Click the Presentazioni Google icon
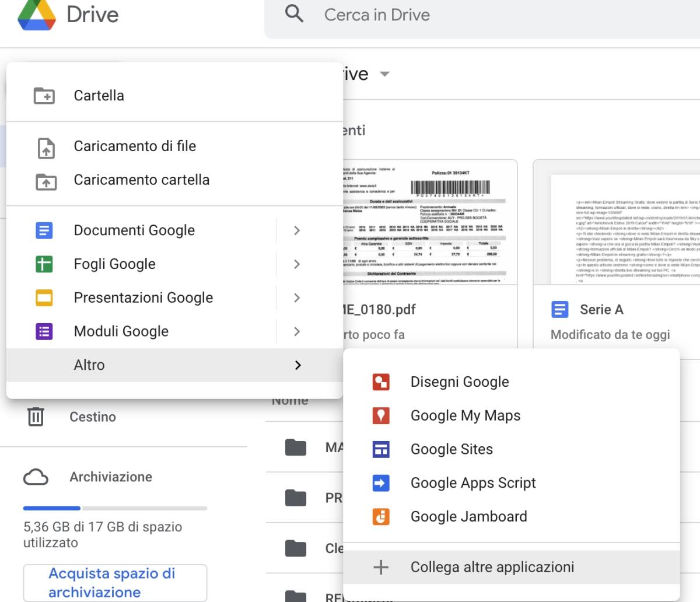 pos(44,297)
